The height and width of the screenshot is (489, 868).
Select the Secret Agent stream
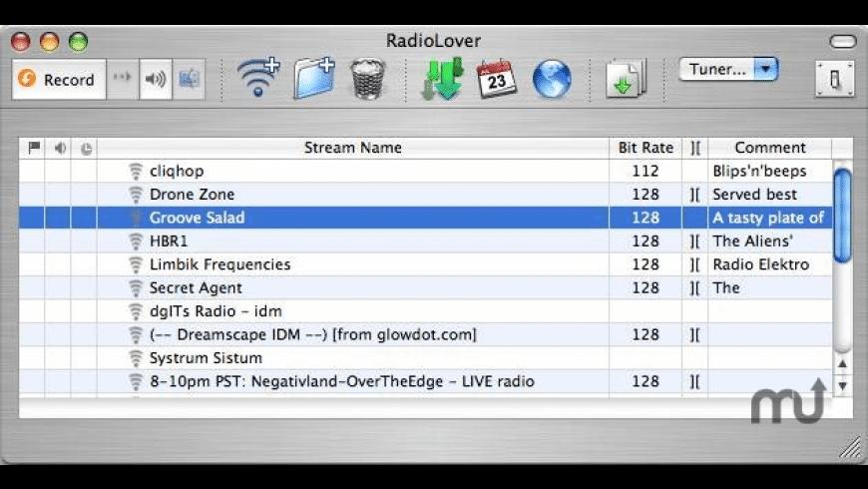(x=425, y=288)
